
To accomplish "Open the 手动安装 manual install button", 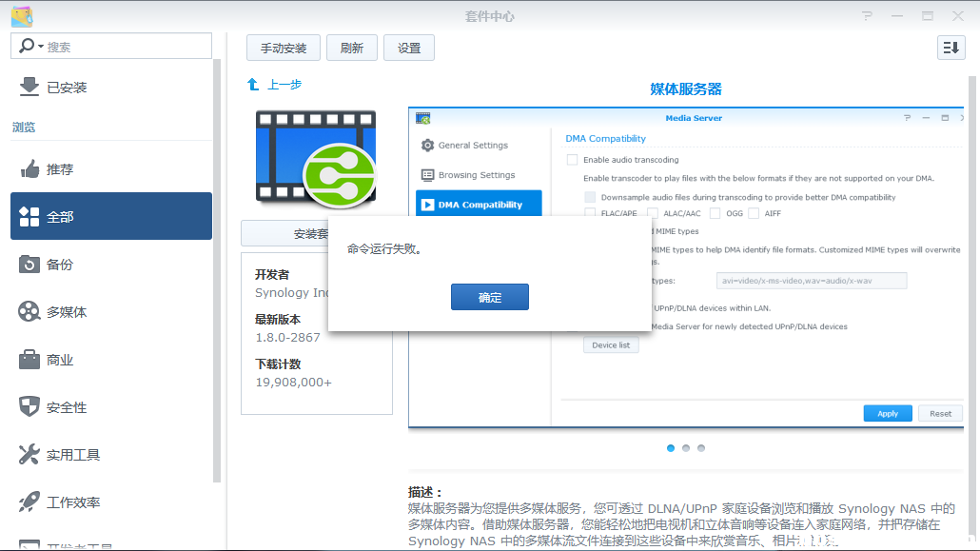I will pos(284,49).
